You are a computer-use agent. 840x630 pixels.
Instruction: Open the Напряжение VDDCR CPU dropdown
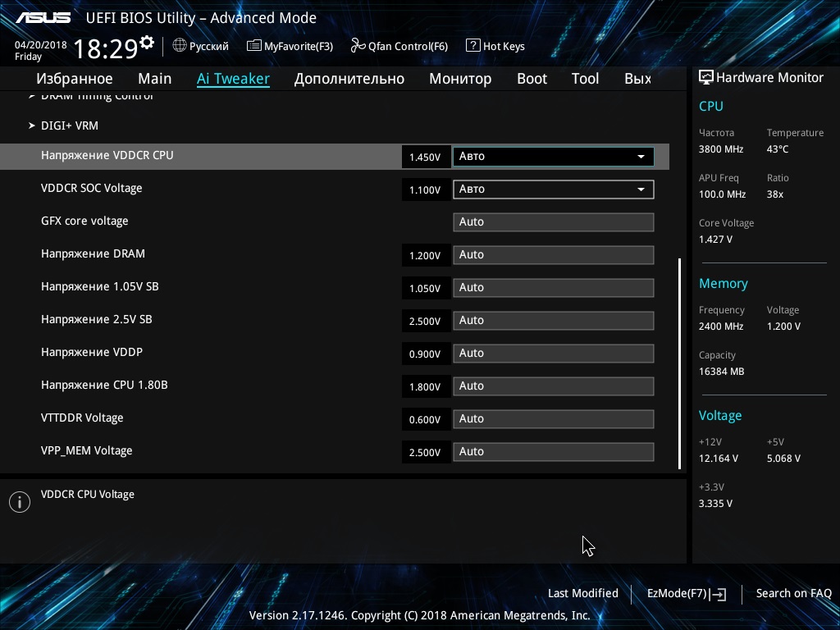554,157
